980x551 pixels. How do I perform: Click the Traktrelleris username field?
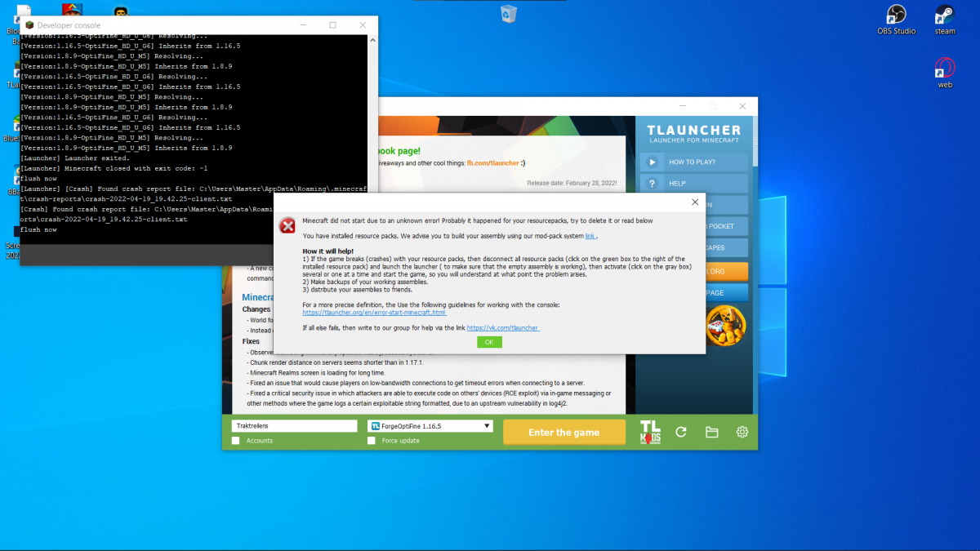(x=295, y=425)
